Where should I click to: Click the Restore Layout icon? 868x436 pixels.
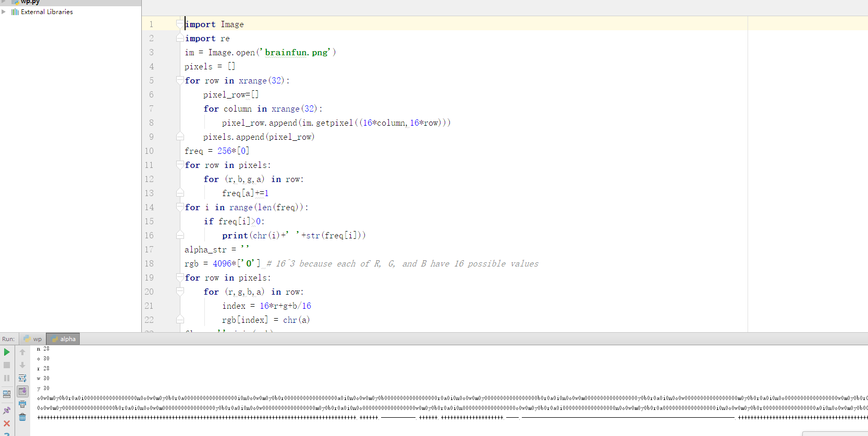point(7,394)
